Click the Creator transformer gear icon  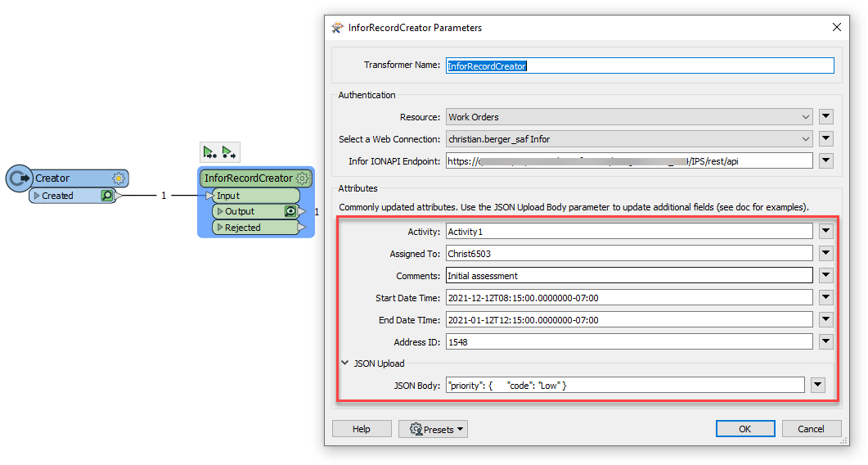coord(119,178)
